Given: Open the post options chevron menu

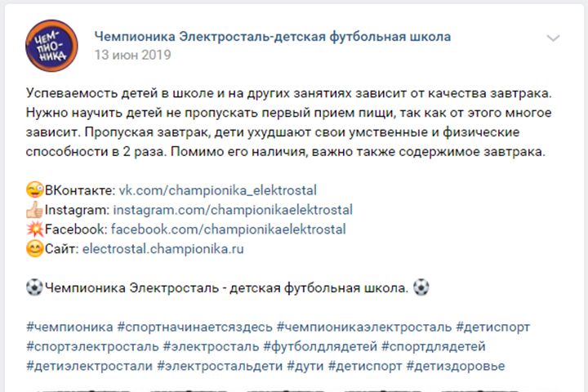Looking at the screenshot, I should (x=553, y=38).
